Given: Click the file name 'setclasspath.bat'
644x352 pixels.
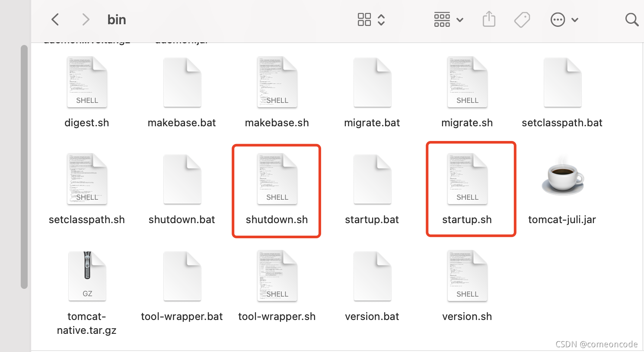Looking at the screenshot, I should coord(562,123).
